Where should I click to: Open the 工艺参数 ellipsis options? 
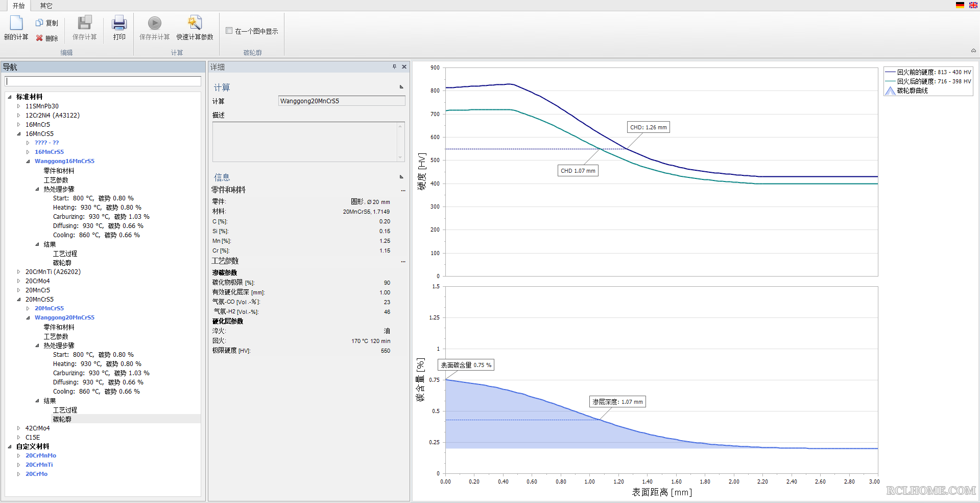tap(403, 261)
